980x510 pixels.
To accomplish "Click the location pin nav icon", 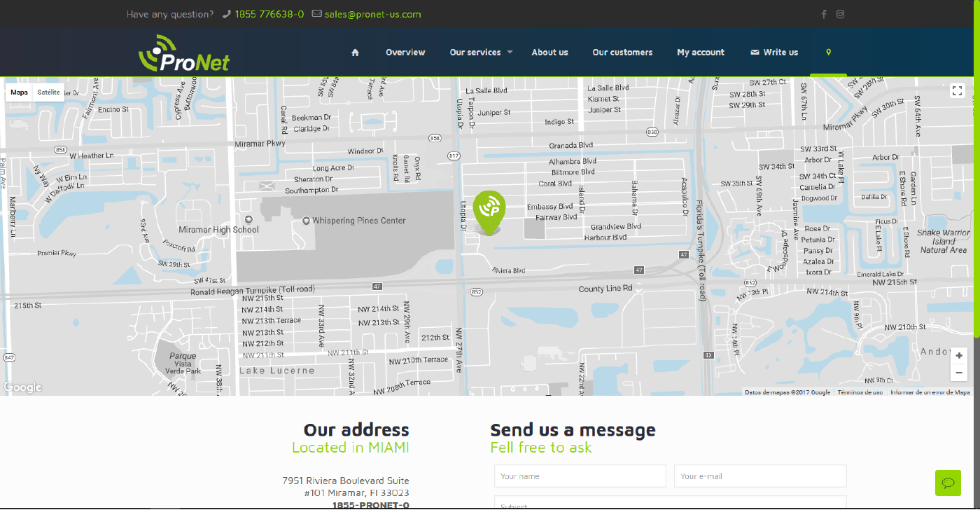I will click(x=829, y=53).
